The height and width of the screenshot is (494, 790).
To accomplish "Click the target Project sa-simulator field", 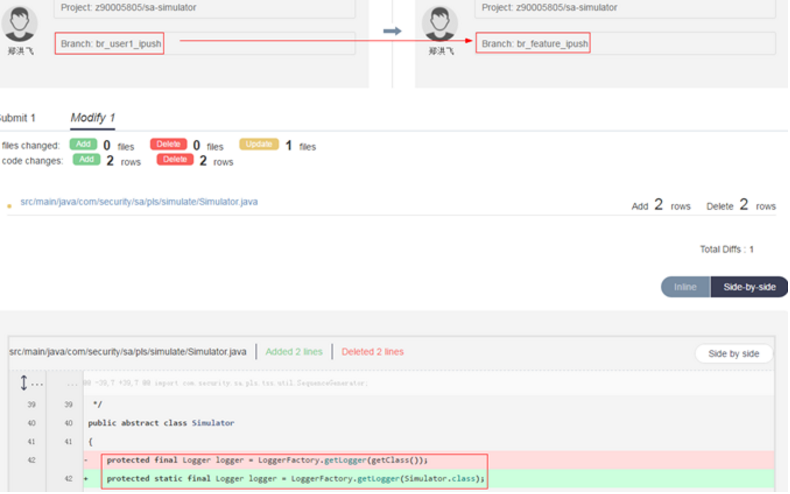I will click(625, 8).
